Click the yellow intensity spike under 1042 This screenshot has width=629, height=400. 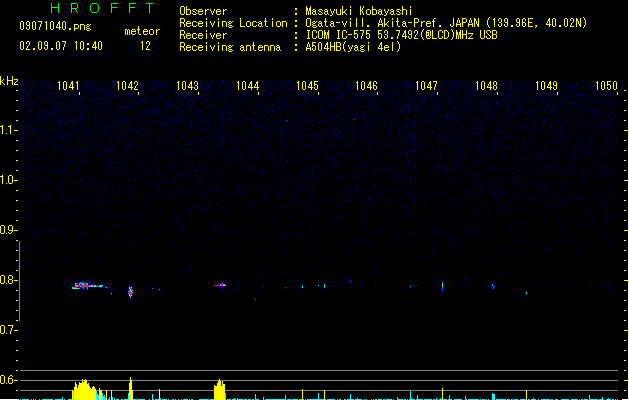click(130, 388)
